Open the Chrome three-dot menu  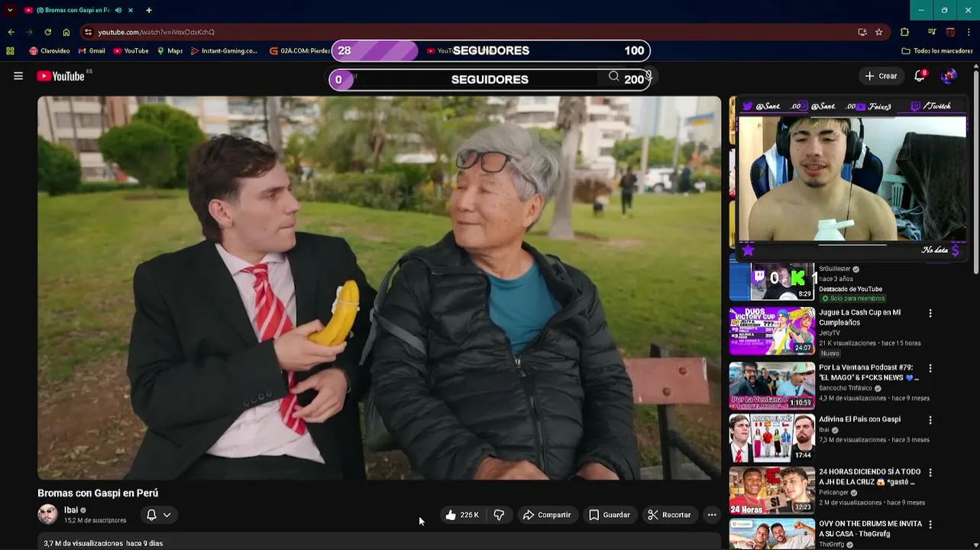[969, 32]
